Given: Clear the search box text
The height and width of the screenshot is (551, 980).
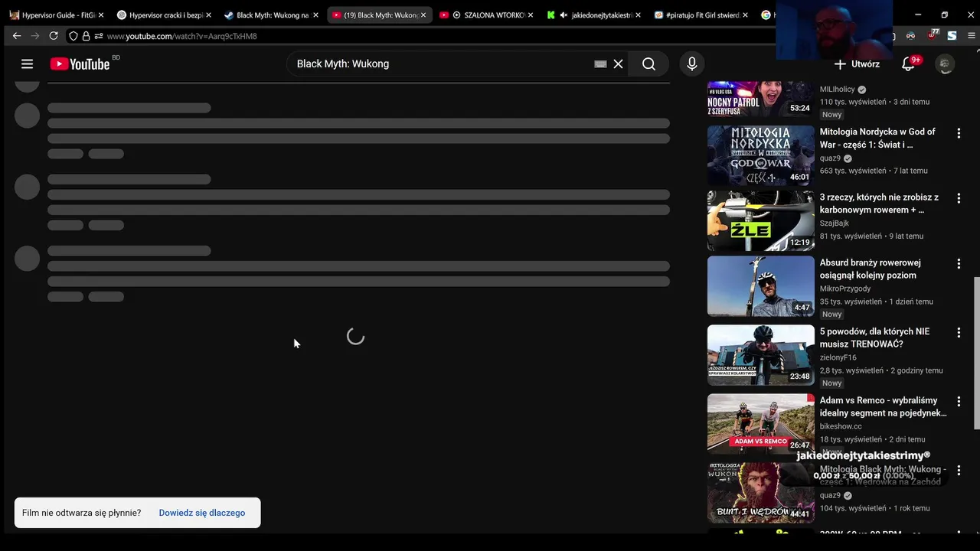Looking at the screenshot, I should [x=618, y=64].
